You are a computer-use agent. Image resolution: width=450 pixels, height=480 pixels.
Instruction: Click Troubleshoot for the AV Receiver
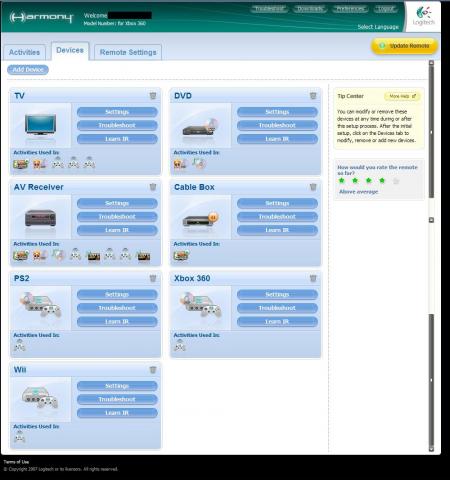tap(117, 217)
